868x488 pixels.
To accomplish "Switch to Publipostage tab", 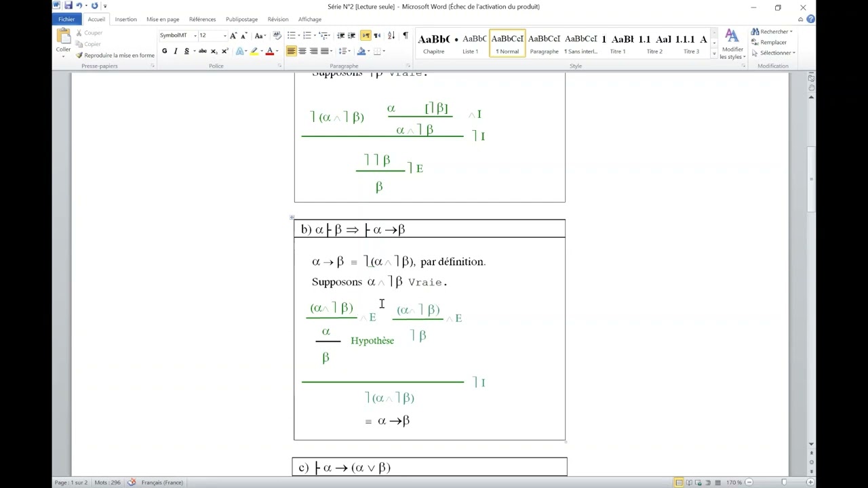I will [242, 19].
